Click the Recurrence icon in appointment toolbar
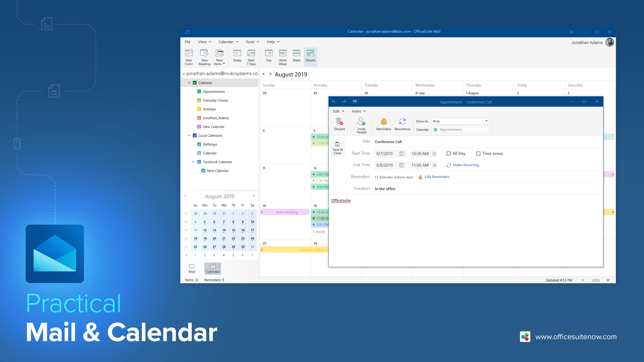 point(401,124)
